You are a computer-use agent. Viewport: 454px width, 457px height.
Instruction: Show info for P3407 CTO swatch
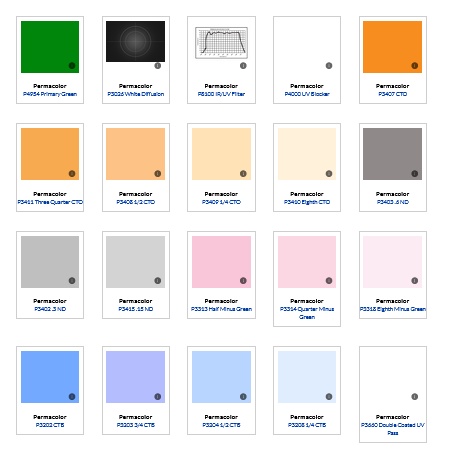415,66
